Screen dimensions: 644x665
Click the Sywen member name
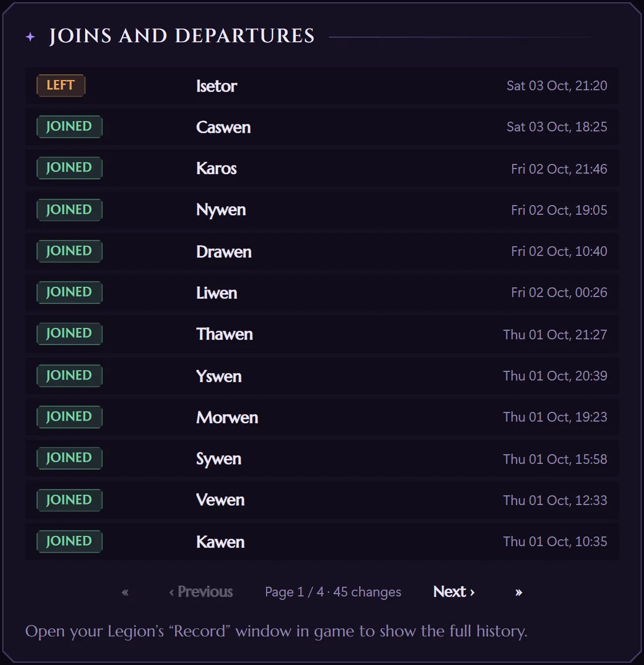pyautogui.click(x=219, y=459)
